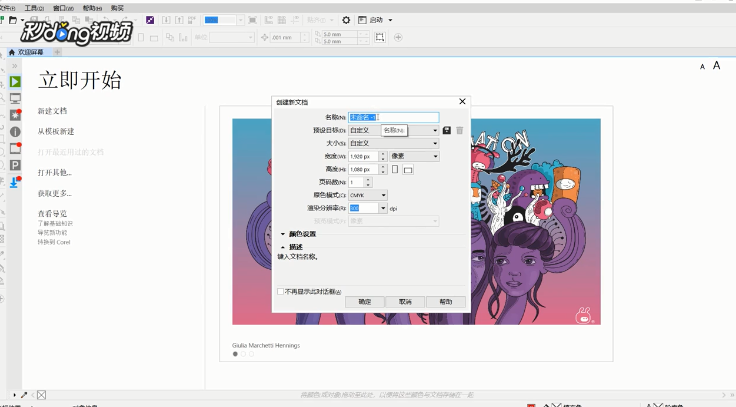Select the third carousel dot below image

pos(251,354)
